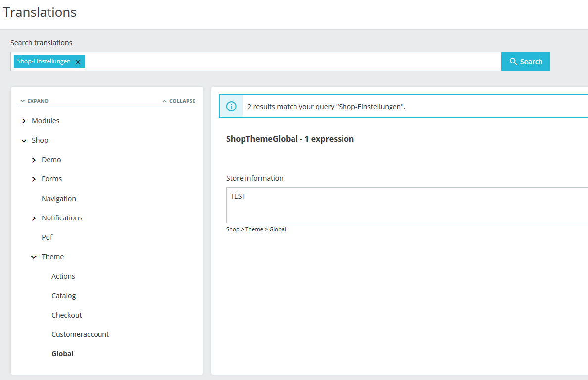Screen dimensions: 588x380
Task: Collapse all tree nodes with COLLAPSE
Action: coord(179,101)
